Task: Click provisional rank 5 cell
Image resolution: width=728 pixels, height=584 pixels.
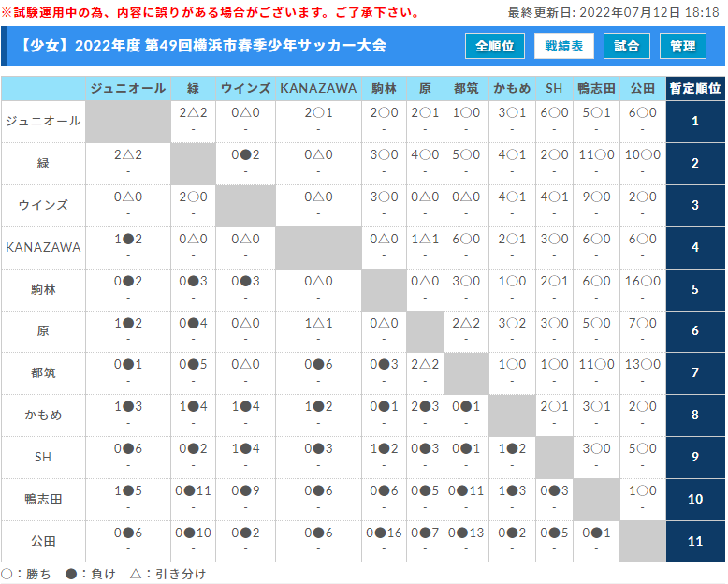Action: (695, 290)
